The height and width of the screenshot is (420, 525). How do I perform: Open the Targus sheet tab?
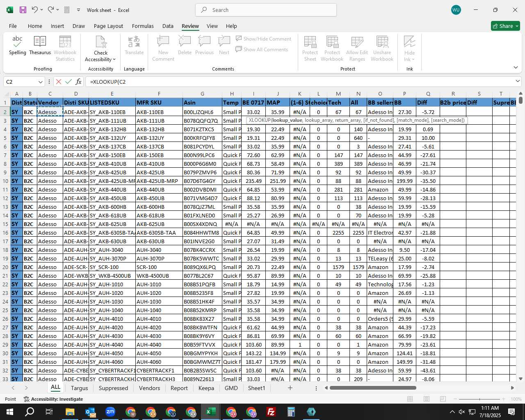point(79,388)
